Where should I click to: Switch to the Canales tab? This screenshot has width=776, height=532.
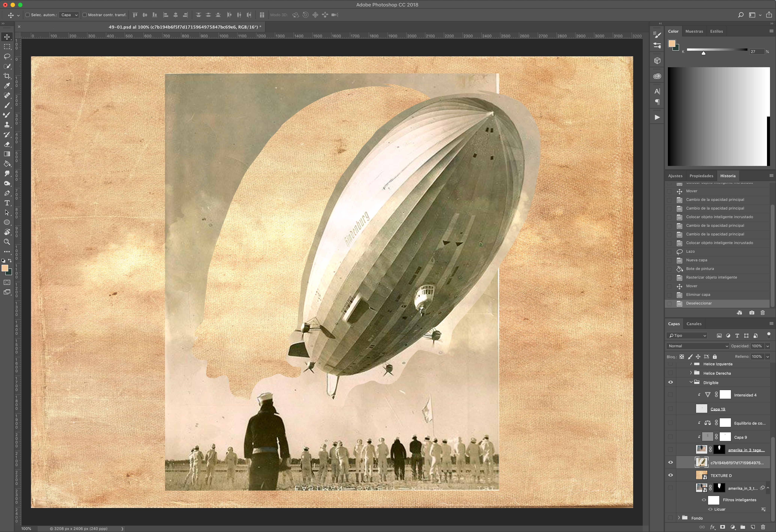(694, 324)
